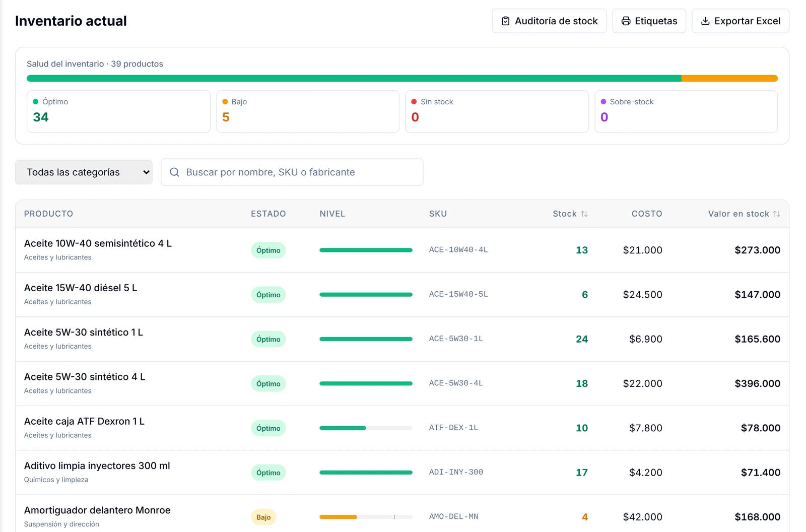
Task: Click the orange segment of the inventory health bar
Action: tap(729, 79)
